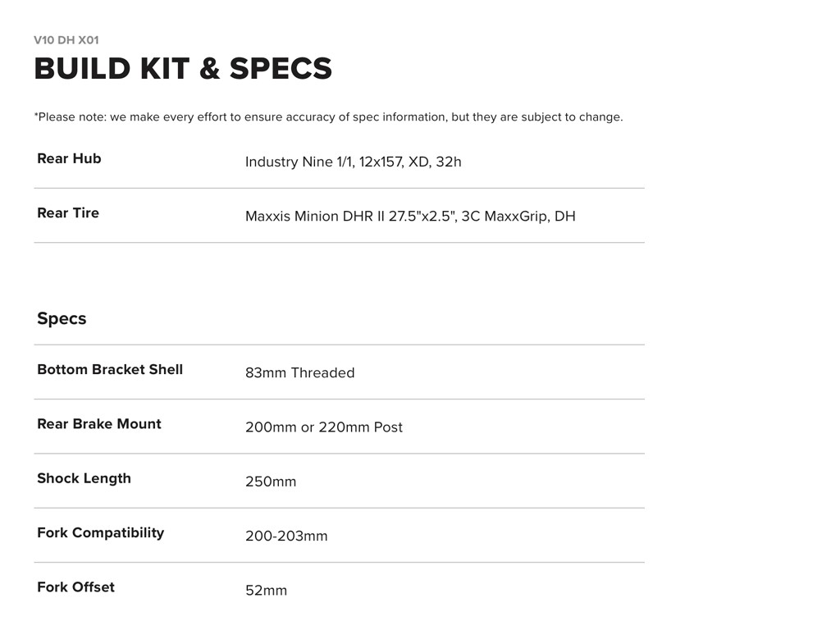Select the Fork Compatibility label
The width and height of the screenshot is (840, 630).
tap(100, 533)
